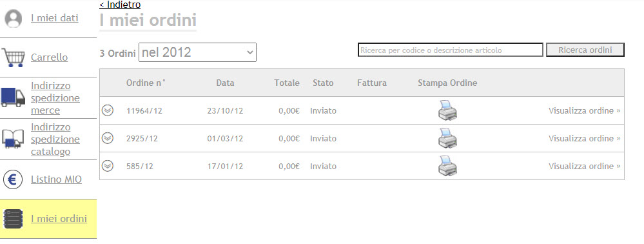Viewport: 644px width, 244px height.
Task: Print order 585/12 using printer icon
Action: [447, 167]
